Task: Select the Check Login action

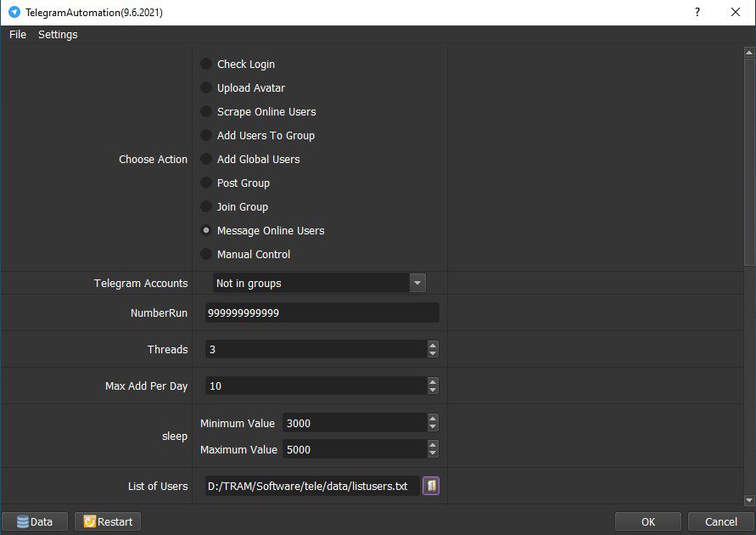Action: 238,64
